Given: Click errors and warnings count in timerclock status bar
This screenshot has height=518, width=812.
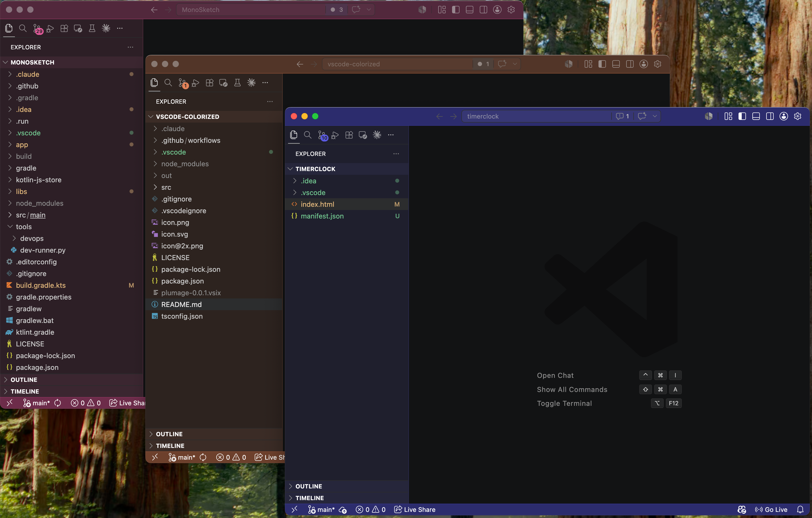Looking at the screenshot, I should [x=371, y=509].
